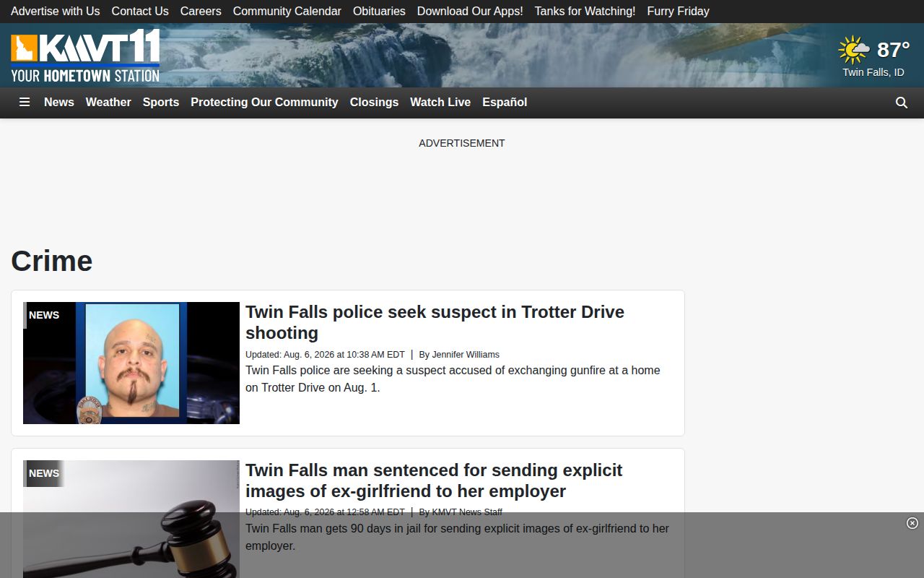Select Watch Live in navigation
Viewport: 924px width, 578px height.
coord(440,103)
